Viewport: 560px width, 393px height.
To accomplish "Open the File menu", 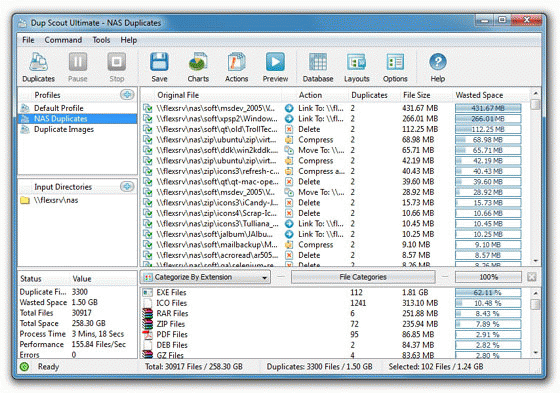I will (x=28, y=40).
